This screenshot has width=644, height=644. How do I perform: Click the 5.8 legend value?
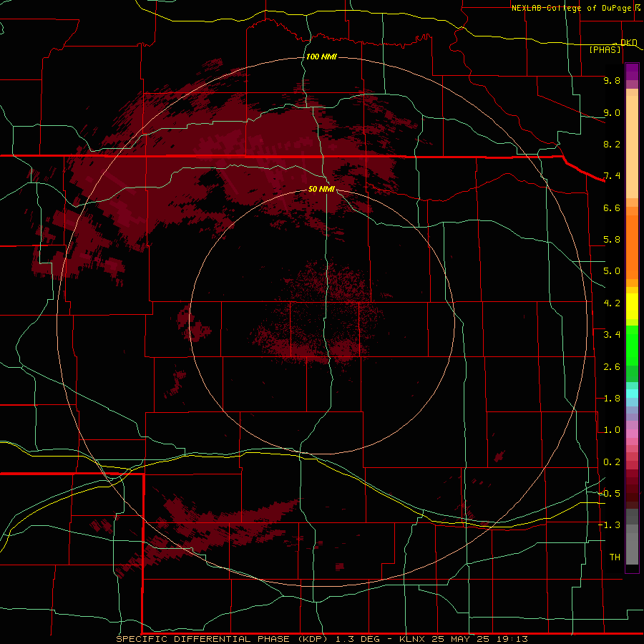(612, 240)
